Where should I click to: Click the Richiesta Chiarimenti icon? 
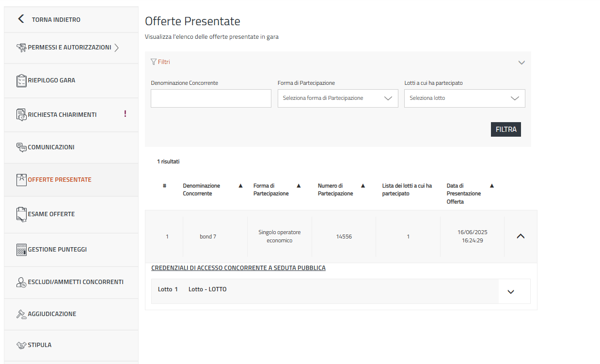21,115
